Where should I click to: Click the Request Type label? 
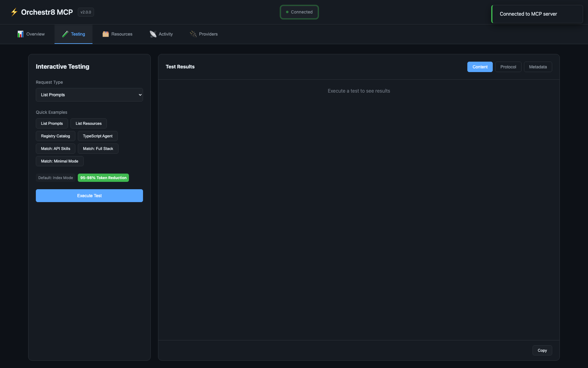coord(49,82)
